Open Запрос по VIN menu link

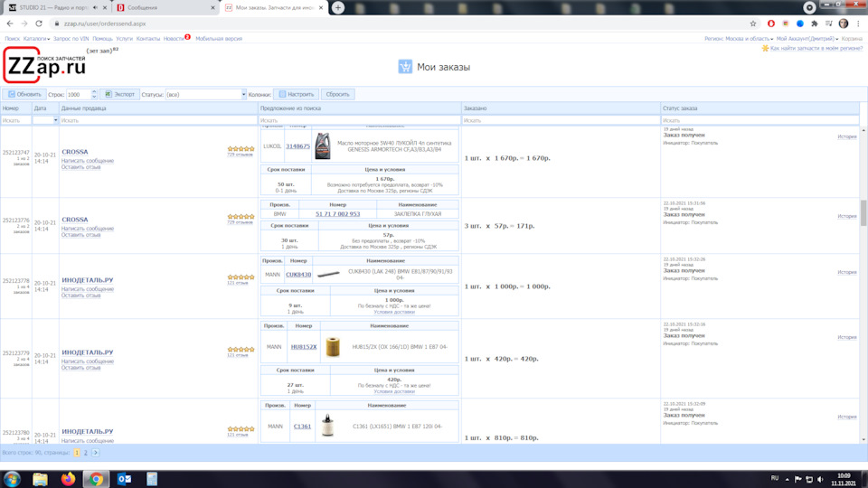coord(71,39)
